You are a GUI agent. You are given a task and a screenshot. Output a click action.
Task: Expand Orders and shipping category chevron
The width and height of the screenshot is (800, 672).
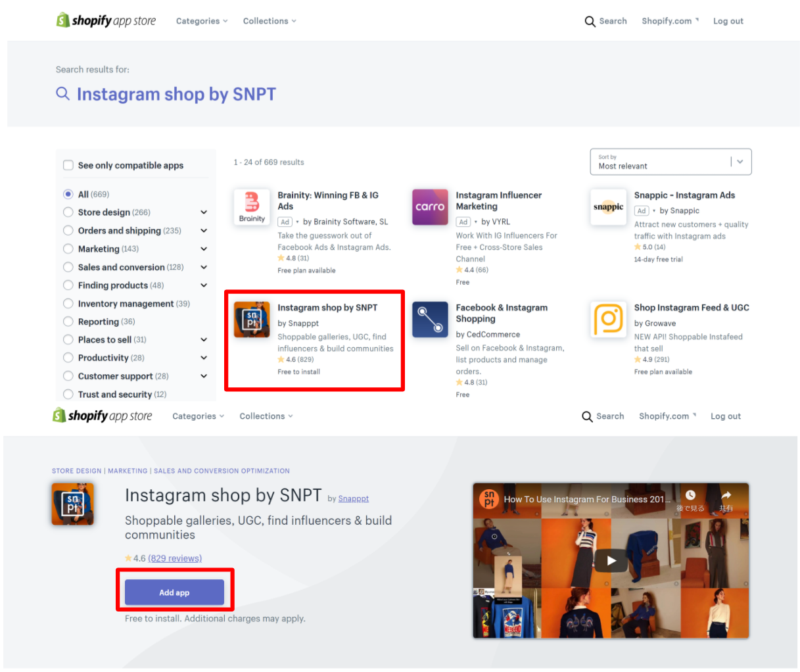coord(204,231)
